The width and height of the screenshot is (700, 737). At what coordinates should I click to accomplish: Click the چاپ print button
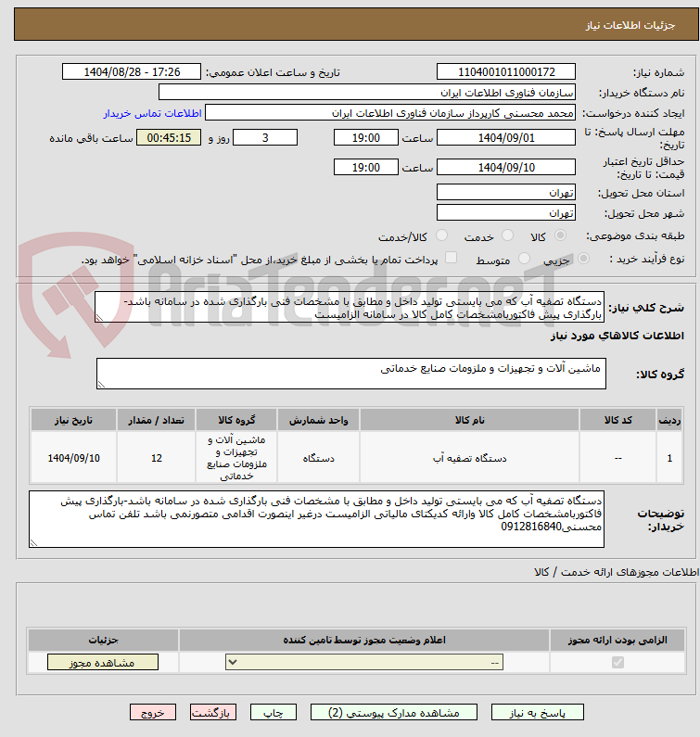coord(274,713)
